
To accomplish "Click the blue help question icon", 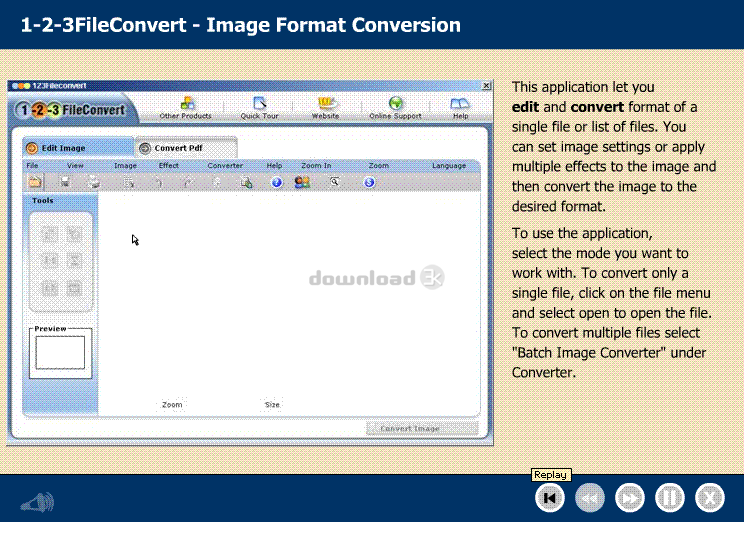I will pyautogui.click(x=276, y=182).
